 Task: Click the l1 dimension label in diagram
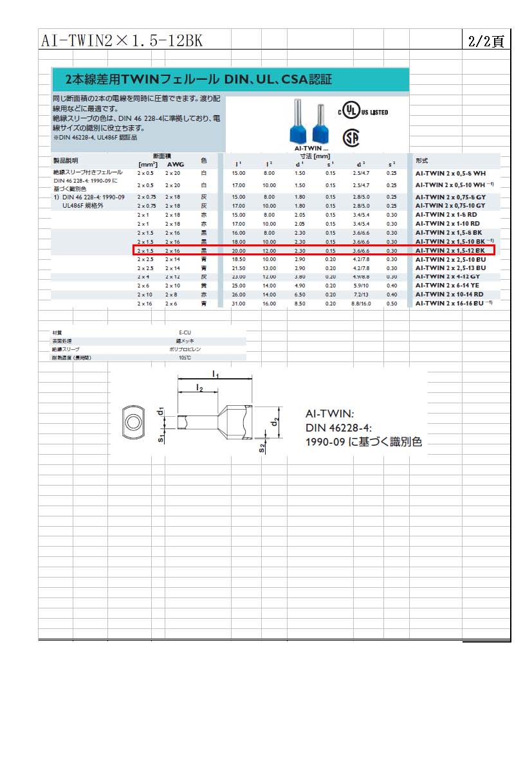pyautogui.click(x=216, y=374)
